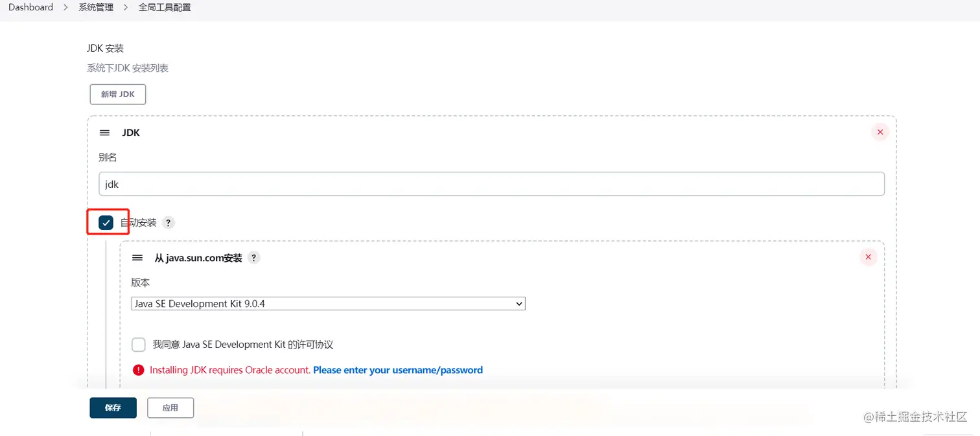Agree to Java SE Development Kit license
This screenshot has width=980, height=436.
(x=139, y=345)
